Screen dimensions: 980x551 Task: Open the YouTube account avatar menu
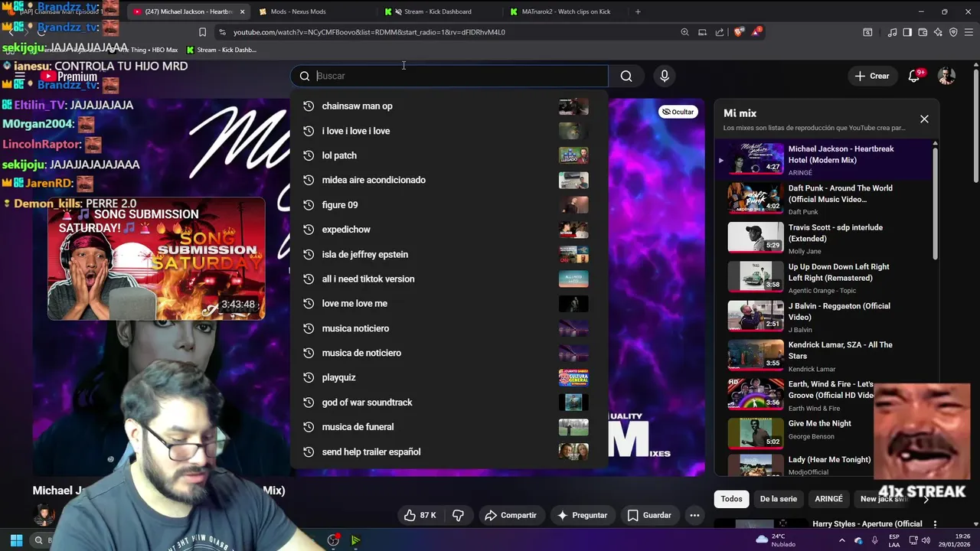947,76
